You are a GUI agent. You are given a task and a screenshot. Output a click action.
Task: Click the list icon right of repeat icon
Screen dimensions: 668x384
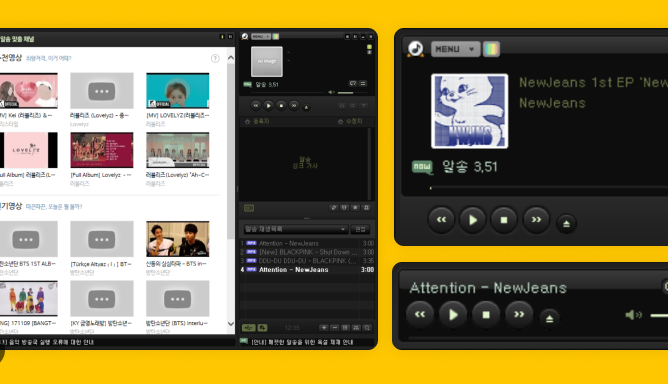363,84
